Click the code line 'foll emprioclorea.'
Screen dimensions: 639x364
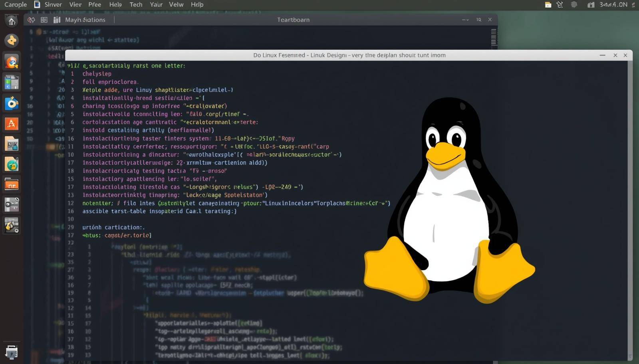(x=110, y=82)
